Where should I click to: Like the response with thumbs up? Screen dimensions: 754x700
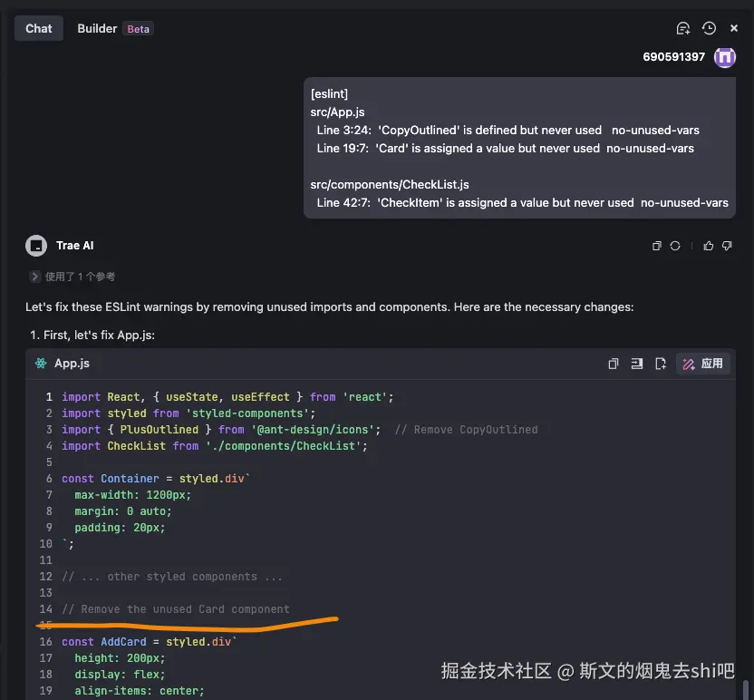tap(709, 246)
